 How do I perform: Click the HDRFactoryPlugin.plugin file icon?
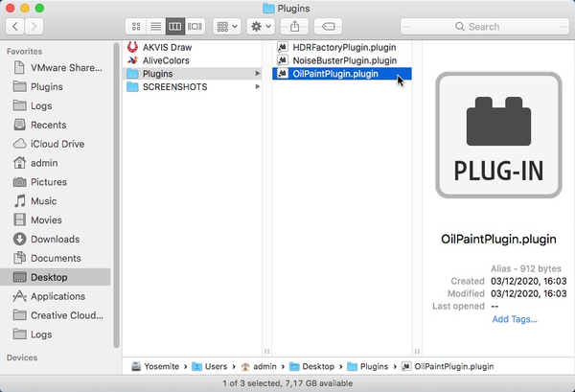[282, 47]
